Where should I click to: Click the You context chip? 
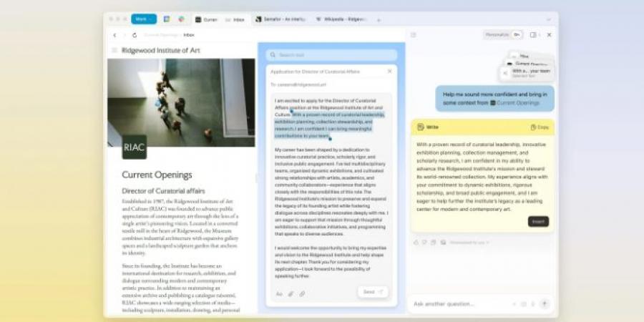(531, 57)
